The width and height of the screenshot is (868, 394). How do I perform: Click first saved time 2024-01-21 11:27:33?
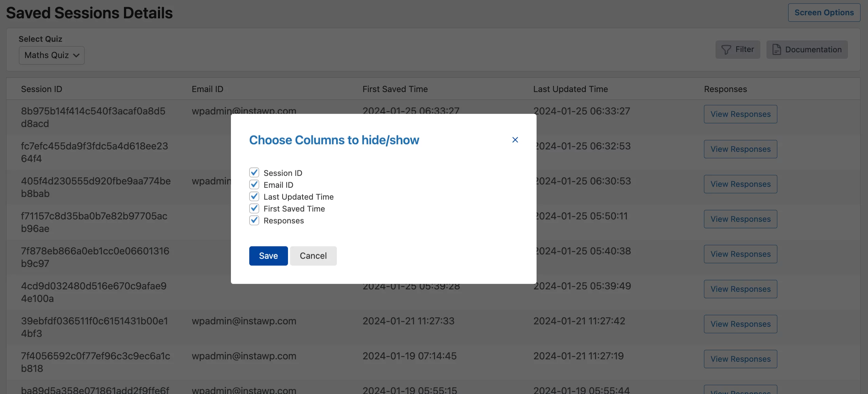[x=408, y=321]
